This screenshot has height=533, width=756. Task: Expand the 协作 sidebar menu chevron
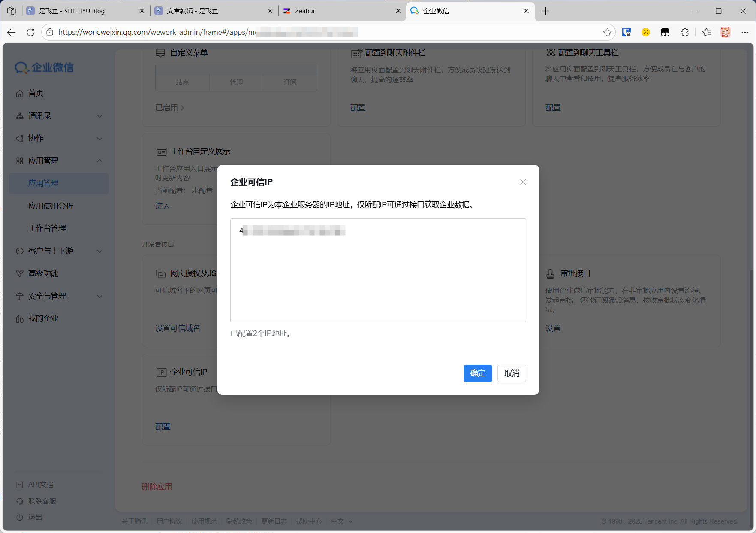click(x=99, y=139)
